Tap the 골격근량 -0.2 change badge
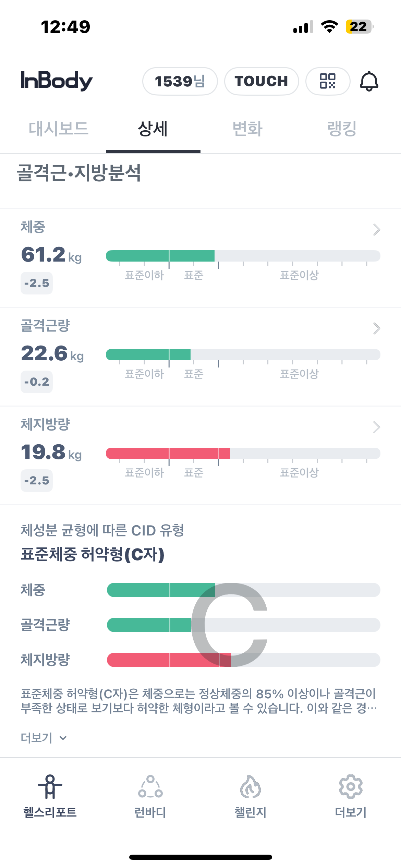 37,382
